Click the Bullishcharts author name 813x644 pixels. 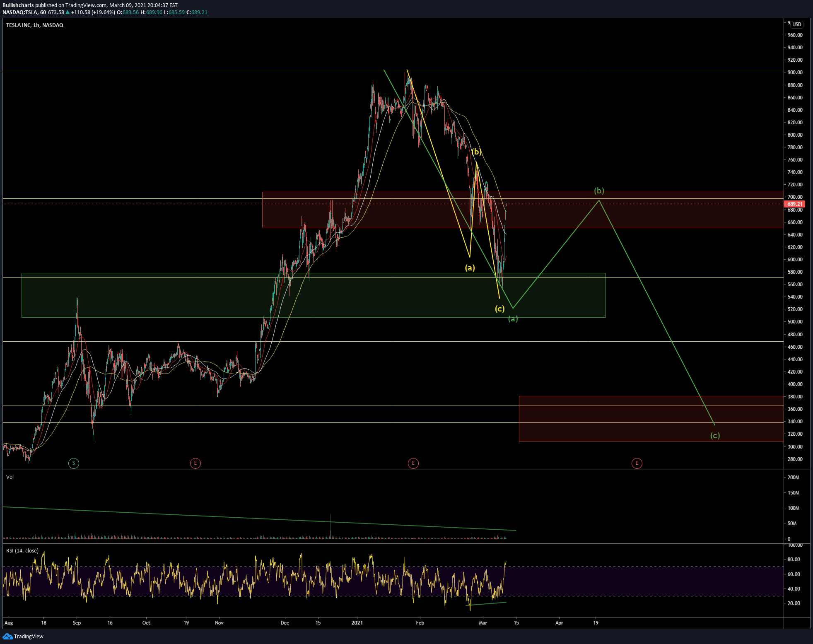pyautogui.click(x=18, y=5)
